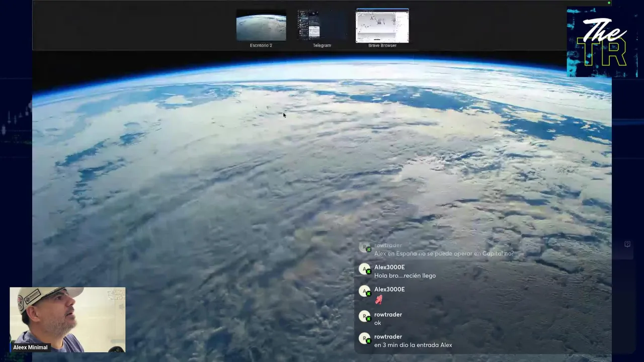The image size is (644, 362).
Task: Click the TheTR logo in corner
Action: [603, 42]
